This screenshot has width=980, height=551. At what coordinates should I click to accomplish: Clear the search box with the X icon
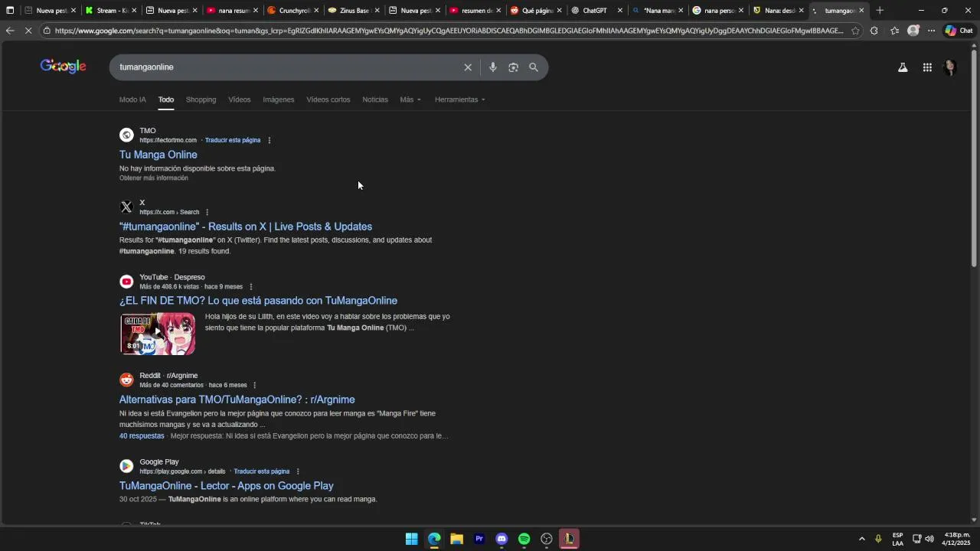click(468, 67)
